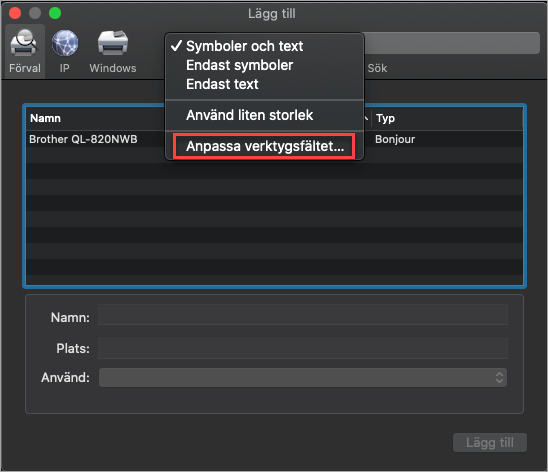Select Brother QL-820NWB printer row
Image resolution: width=548 pixels, height=472 pixels.
click(274, 139)
